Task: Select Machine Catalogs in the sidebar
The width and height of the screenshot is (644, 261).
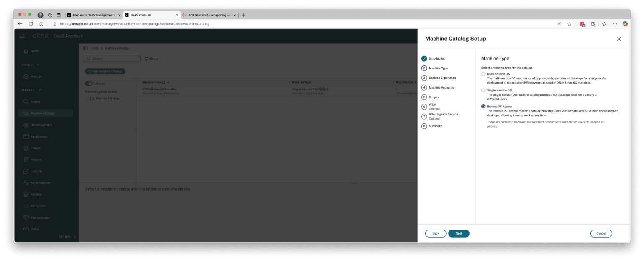Action: click(x=42, y=113)
